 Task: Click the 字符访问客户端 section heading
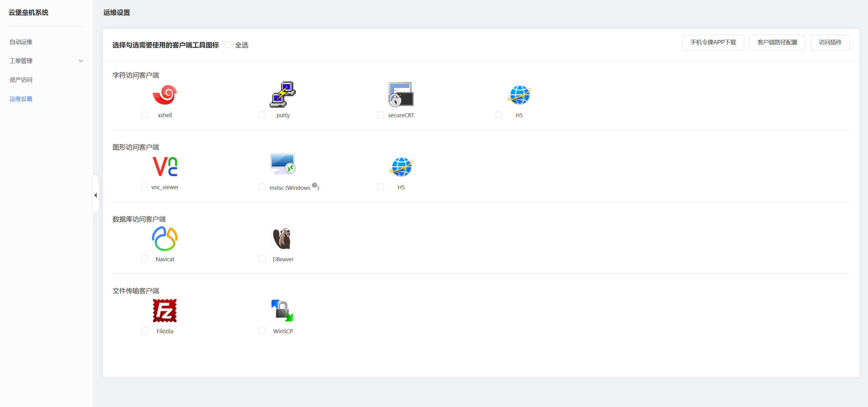coord(135,75)
